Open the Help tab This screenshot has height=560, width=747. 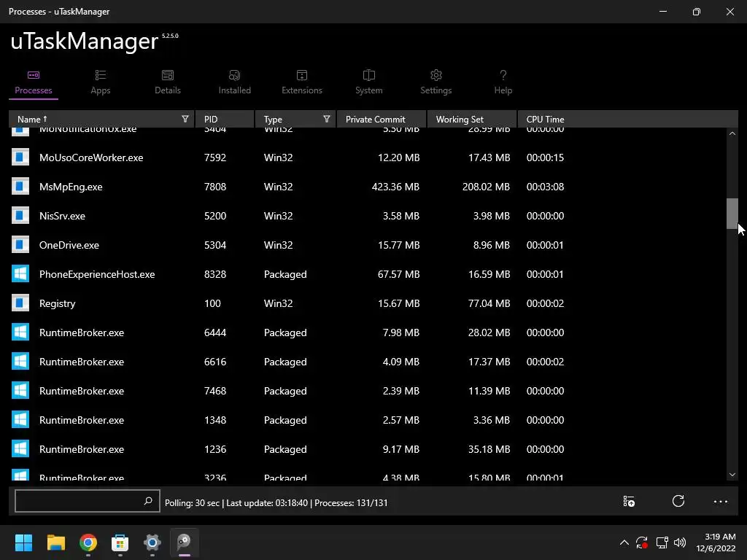tap(503, 82)
